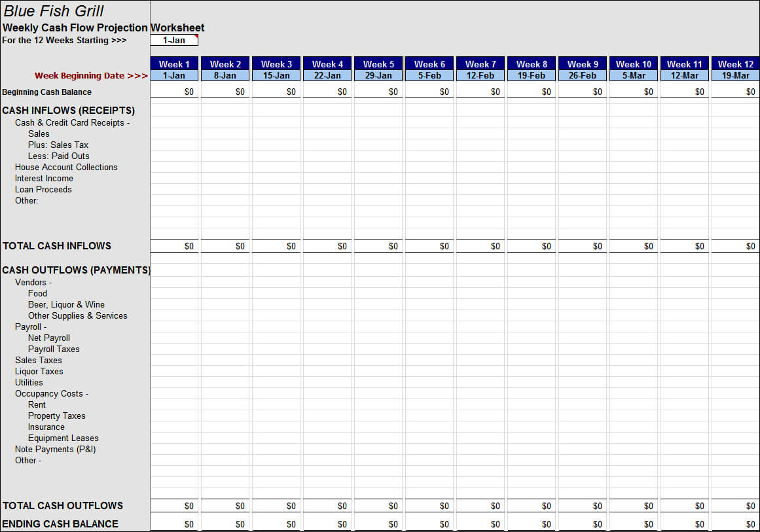Viewport: 760px width, 532px height.
Task: Click the Week 6 column header
Action: point(429,64)
